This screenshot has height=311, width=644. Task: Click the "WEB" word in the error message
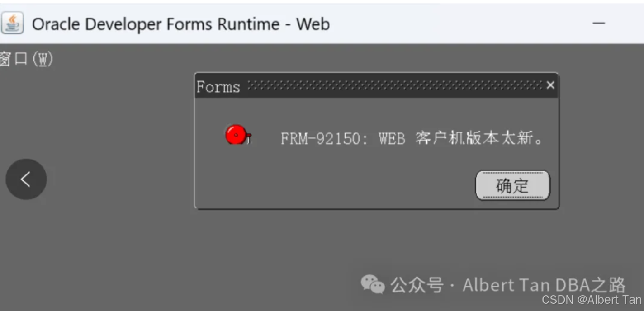[392, 138]
